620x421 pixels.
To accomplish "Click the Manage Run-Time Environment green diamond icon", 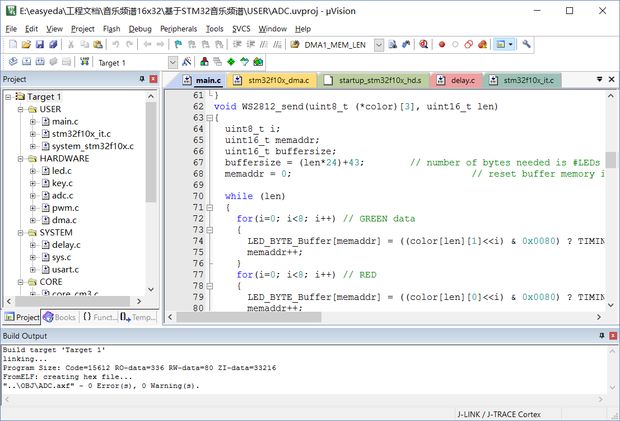I will [x=231, y=62].
